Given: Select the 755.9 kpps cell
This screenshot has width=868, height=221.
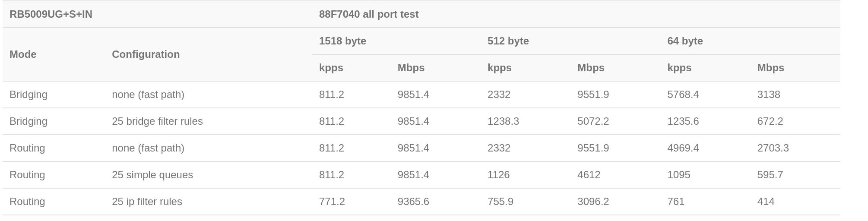Looking at the screenshot, I should click(501, 202).
